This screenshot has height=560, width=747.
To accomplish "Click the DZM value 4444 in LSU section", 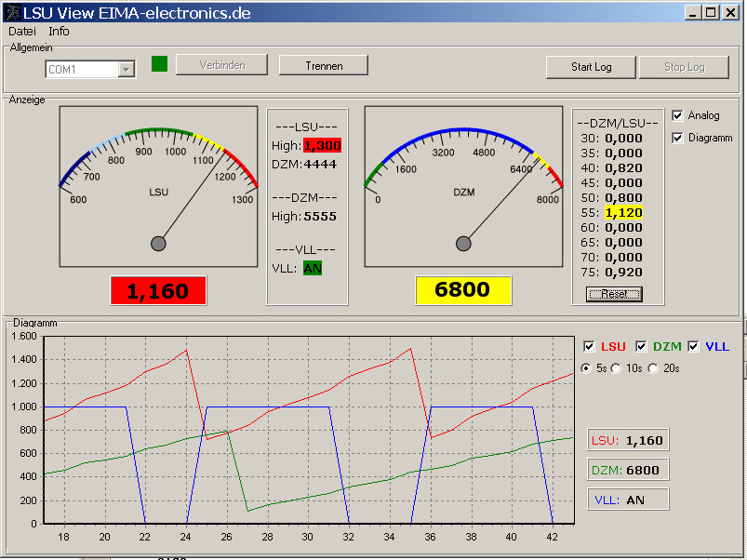I will click(x=320, y=165).
